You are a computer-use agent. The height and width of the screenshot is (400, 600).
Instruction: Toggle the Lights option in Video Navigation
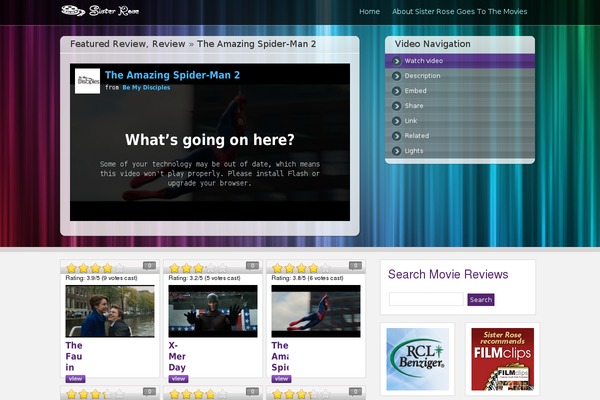pyautogui.click(x=460, y=151)
